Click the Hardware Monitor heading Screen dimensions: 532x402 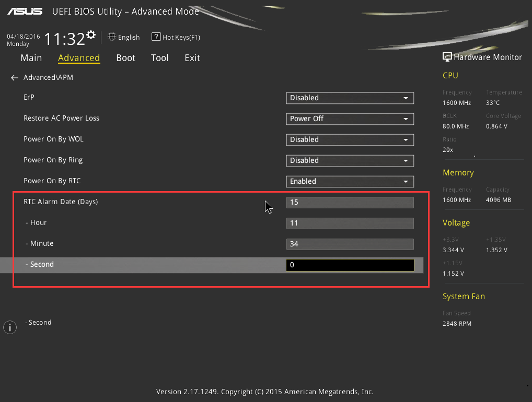tap(488, 57)
